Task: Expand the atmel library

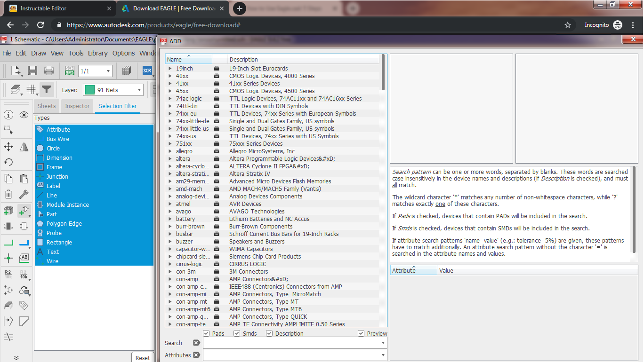Action: [x=170, y=204]
